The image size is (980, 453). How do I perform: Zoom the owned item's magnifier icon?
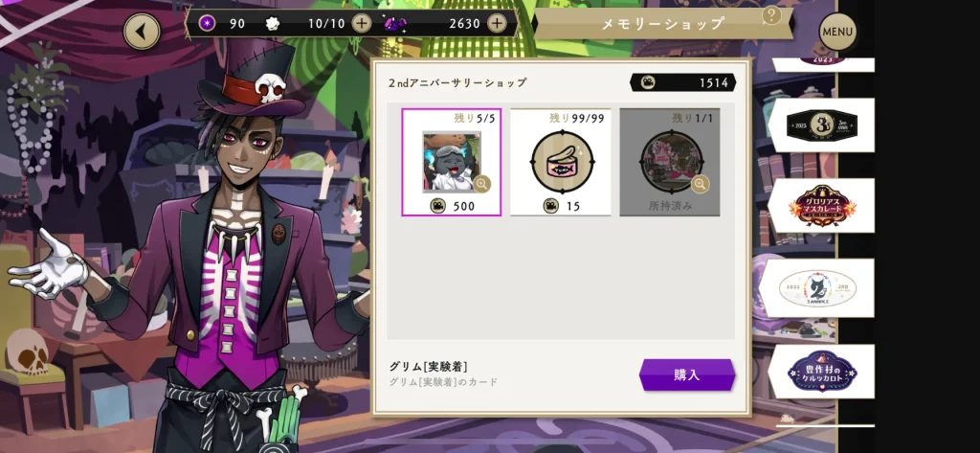(x=700, y=183)
